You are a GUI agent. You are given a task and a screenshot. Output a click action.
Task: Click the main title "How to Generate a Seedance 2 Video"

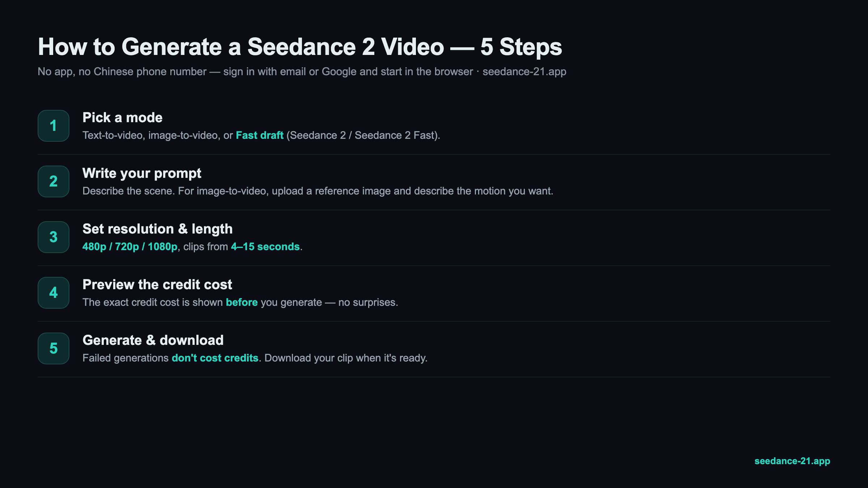pyautogui.click(x=300, y=47)
